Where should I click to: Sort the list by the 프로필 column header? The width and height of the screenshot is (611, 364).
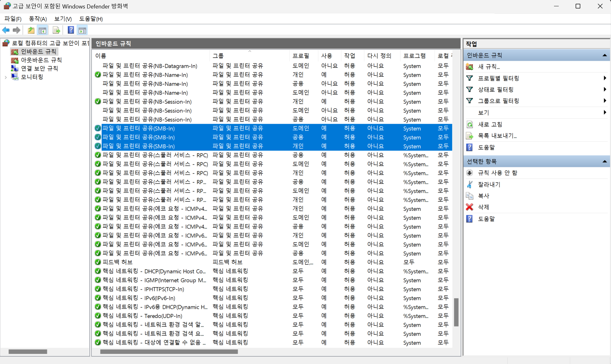coord(301,56)
